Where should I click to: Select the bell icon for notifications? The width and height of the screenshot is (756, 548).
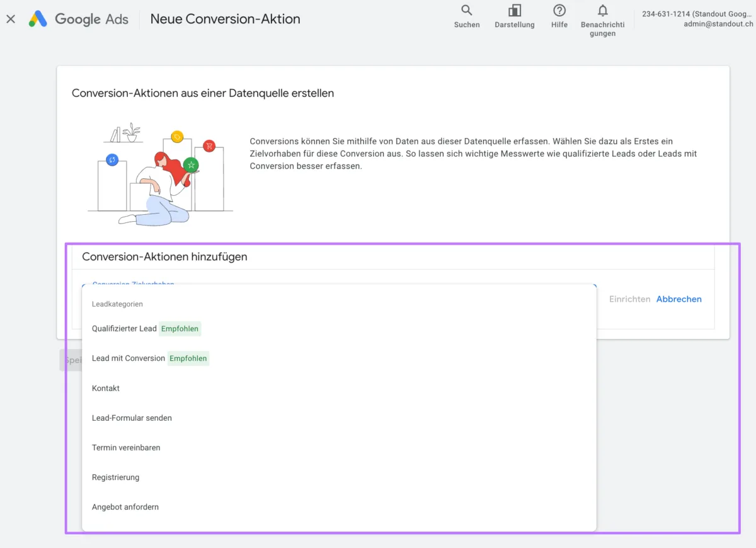point(602,11)
